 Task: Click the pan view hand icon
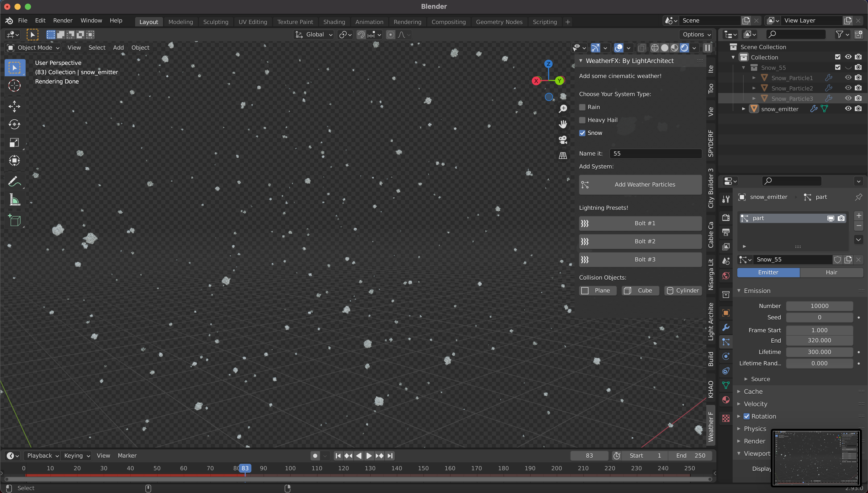[x=563, y=124]
